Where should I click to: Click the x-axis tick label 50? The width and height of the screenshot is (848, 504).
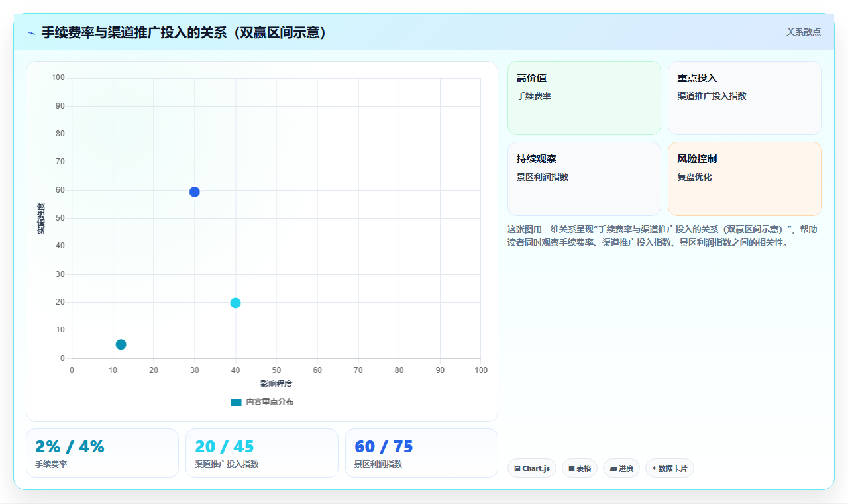point(276,370)
